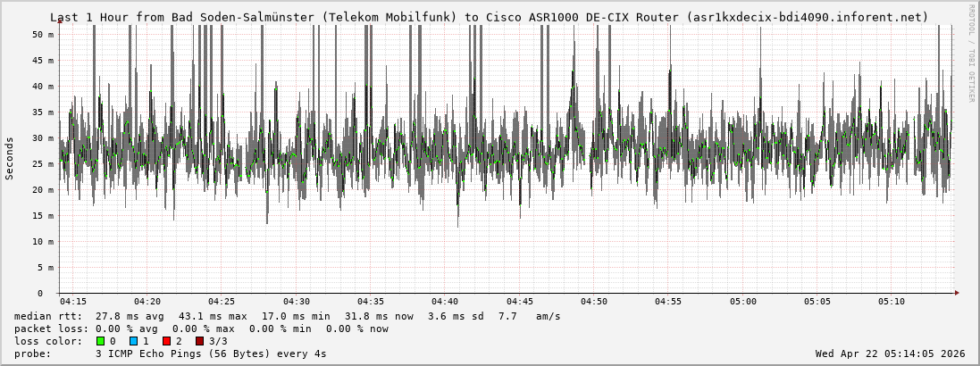Click the probe description ICMP Echo Pings text
The image size is (980, 366).
coord(210,354)
